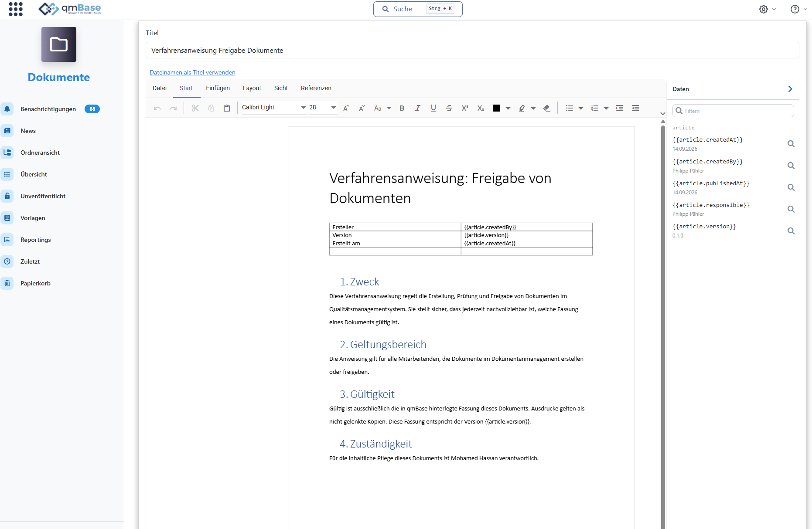This screenshot has height=529, width=812.
Task: Click the undo arrow in toolbar
Action: [157, 108]
